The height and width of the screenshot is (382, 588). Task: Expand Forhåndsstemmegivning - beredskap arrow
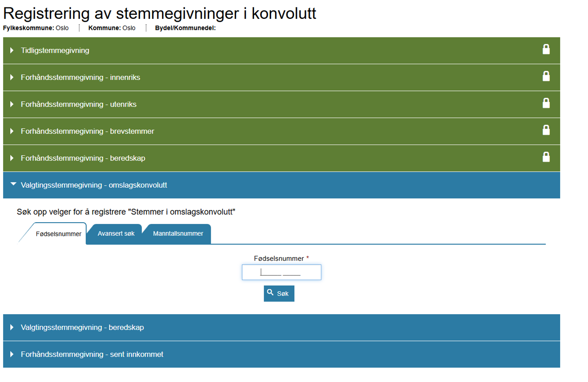[x=12, y=158]
